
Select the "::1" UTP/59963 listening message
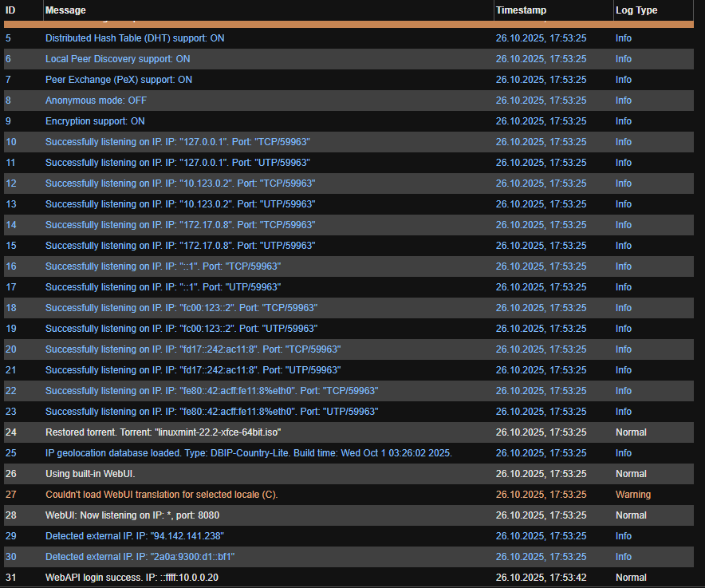coord(163,286)
